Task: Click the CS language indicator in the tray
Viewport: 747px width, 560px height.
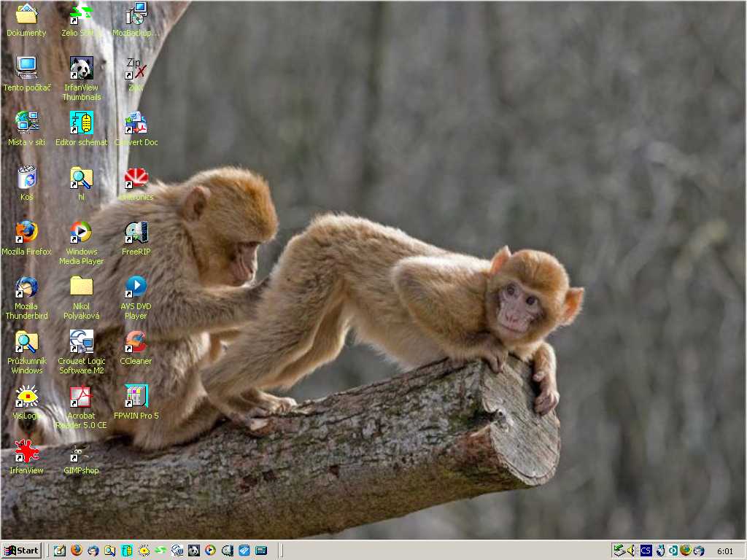Action: [x=646, y=551]
